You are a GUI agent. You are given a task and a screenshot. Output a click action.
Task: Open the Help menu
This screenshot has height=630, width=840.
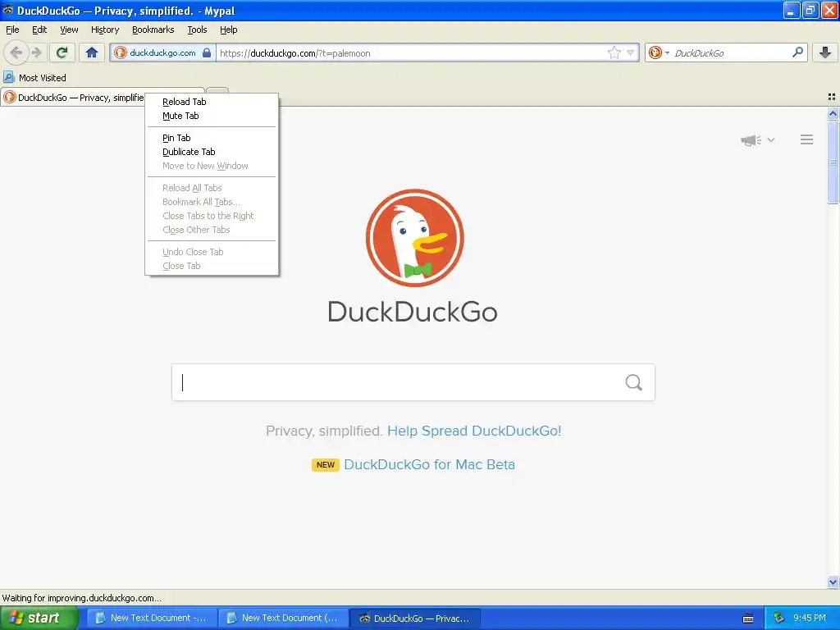[229, 30]
